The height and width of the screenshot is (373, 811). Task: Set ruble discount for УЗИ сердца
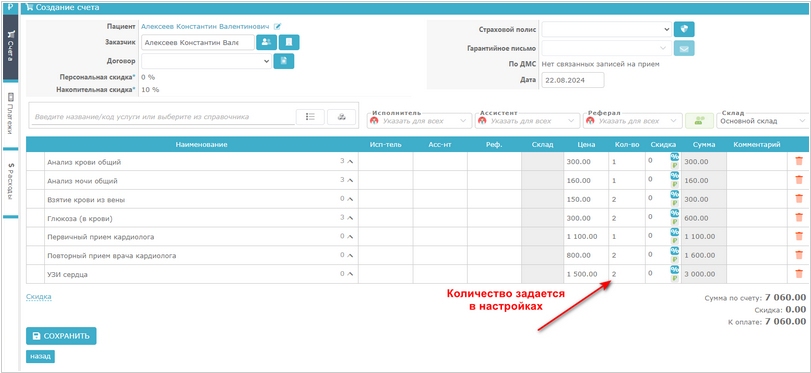pyautogui.click(x=674, y=278)
